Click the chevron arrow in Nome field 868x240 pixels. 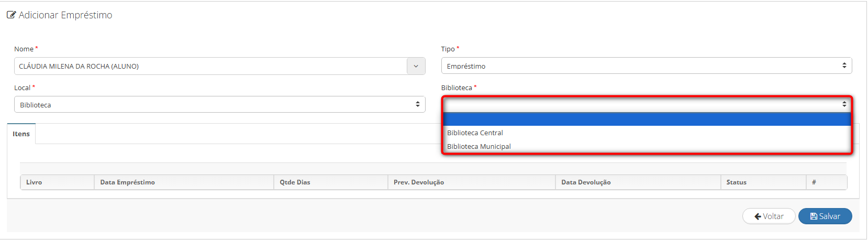click(416, 66)
